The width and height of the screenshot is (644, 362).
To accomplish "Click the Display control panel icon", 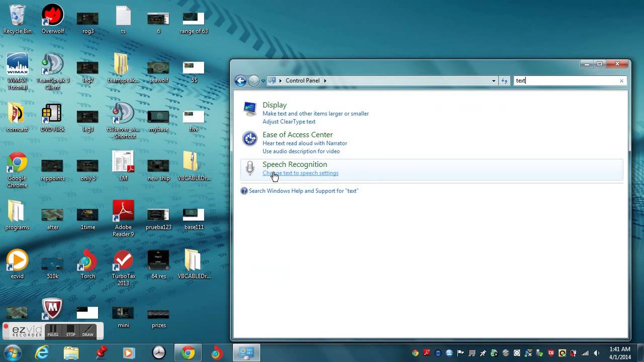I will tap(250, 109).
